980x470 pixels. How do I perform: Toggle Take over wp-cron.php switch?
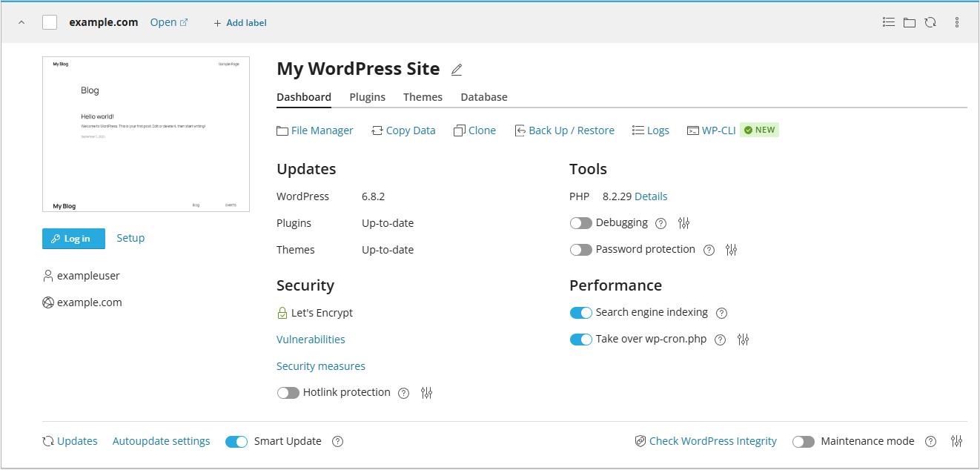pyautogui.click(x=581, y=340)
